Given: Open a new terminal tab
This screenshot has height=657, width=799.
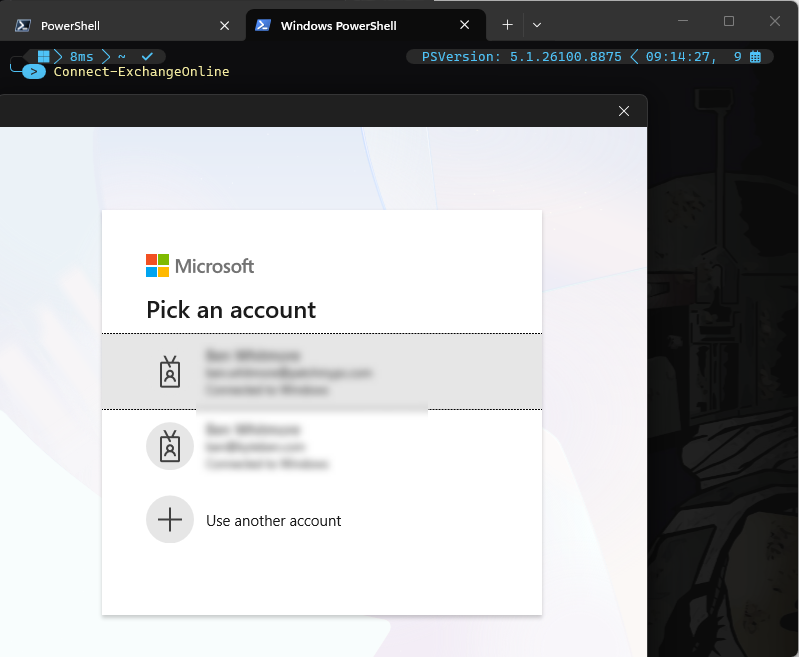Looking at the screenshot, I should coord(507,25).
